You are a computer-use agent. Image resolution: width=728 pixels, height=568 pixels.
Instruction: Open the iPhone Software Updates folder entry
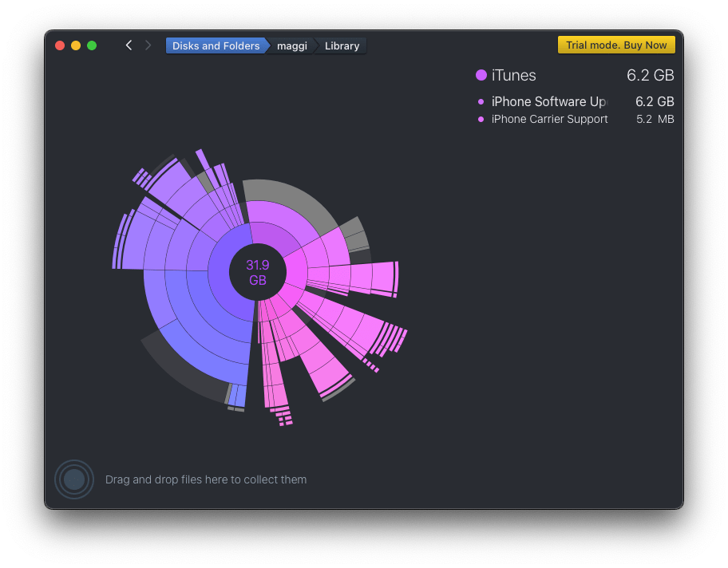[x=549, y=102]
